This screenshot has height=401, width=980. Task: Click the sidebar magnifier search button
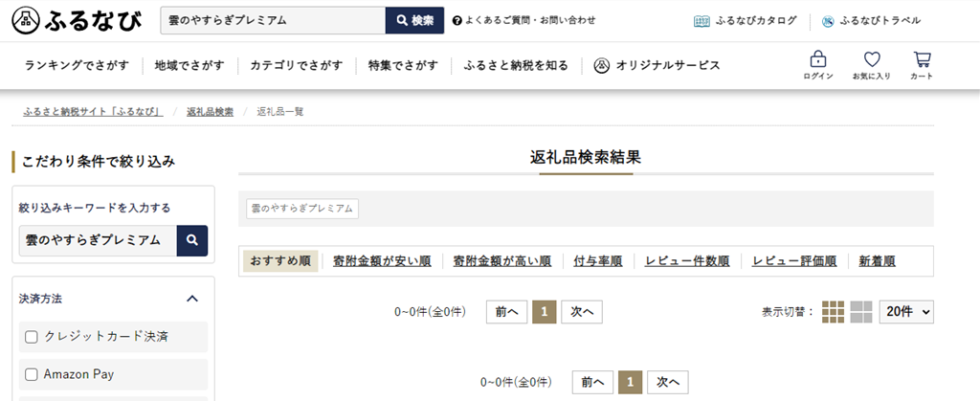pyautogui.click(x=192, y=240)
